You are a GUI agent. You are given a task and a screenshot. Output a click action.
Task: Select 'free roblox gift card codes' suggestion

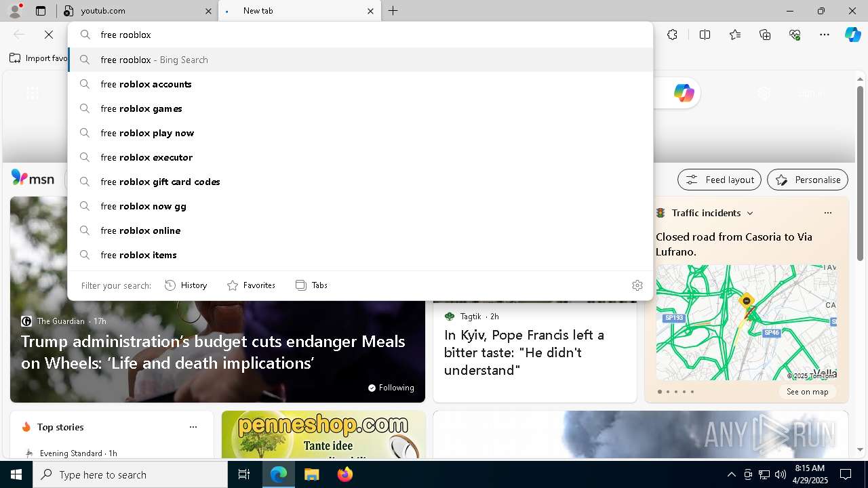point(360,182)
